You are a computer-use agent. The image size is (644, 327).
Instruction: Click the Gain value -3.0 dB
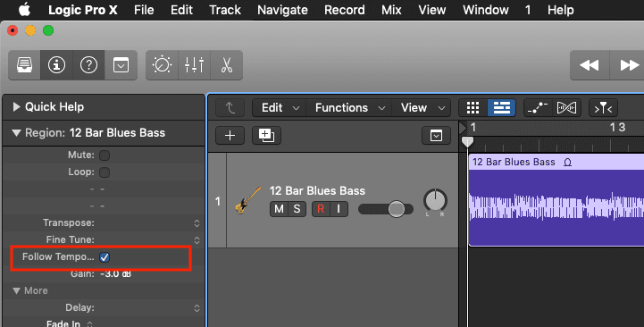coord(115,274)
